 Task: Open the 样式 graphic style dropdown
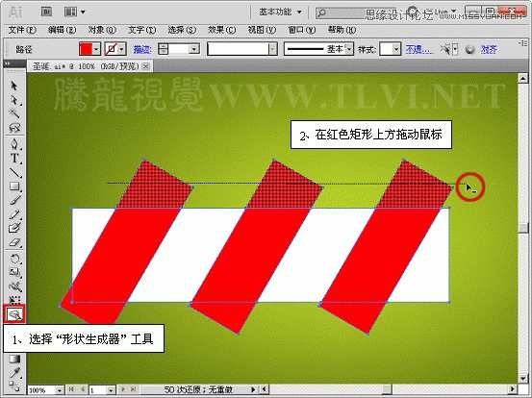pyautogui.click(x=396, y=49)
